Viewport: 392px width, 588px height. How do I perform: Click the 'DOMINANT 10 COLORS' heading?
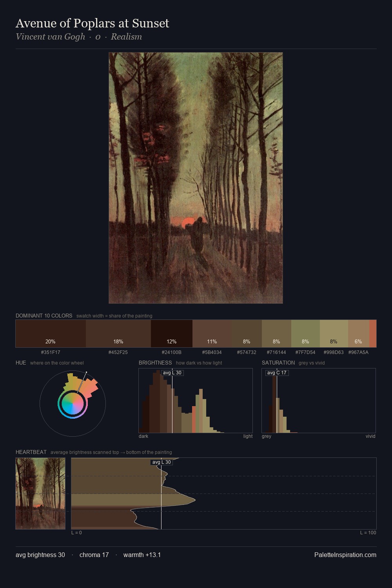[44, 316]
